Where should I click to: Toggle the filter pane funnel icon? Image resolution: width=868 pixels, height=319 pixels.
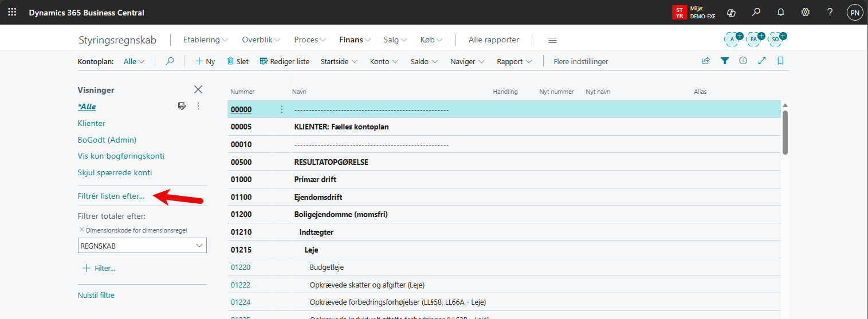tap(725, 61)
